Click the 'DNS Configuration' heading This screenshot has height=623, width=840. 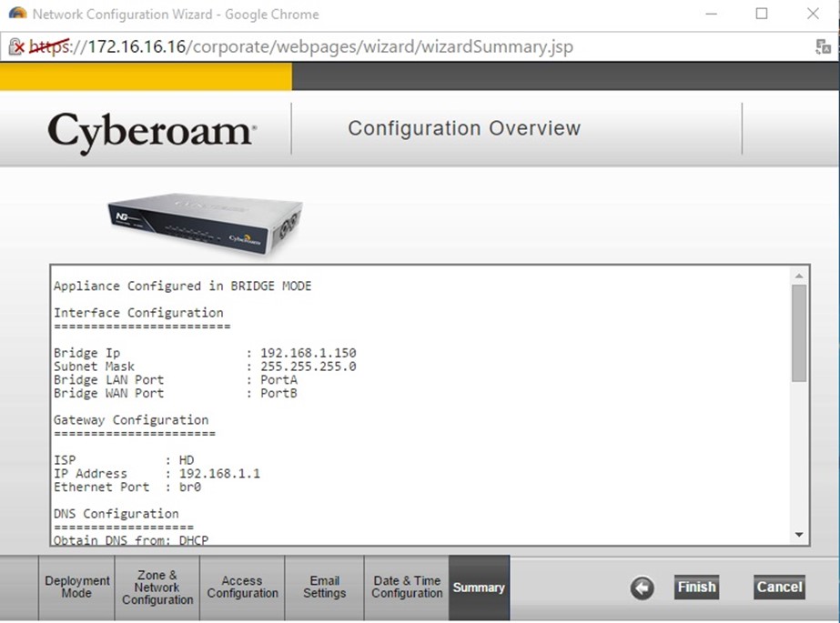[116, 514]
